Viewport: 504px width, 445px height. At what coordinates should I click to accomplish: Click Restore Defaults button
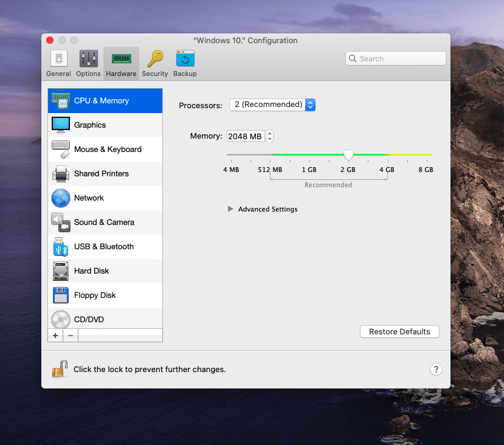click(x=399, y=332)
